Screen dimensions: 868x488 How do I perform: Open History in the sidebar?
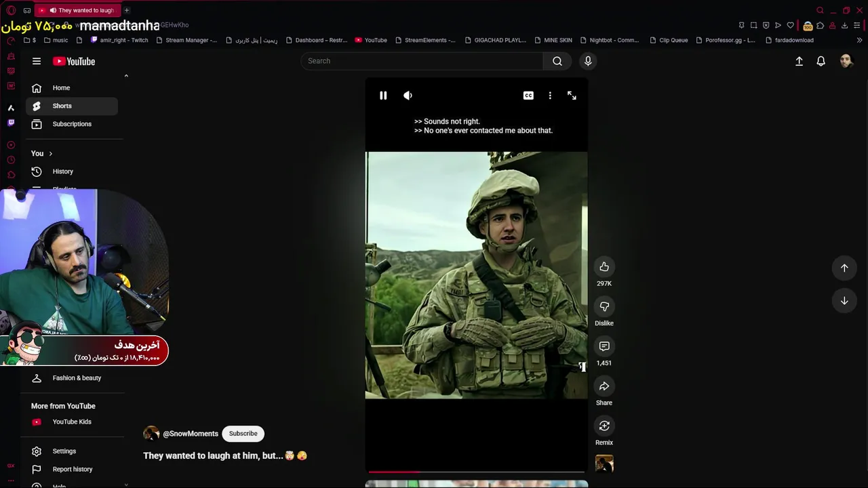tap(72, 171)
